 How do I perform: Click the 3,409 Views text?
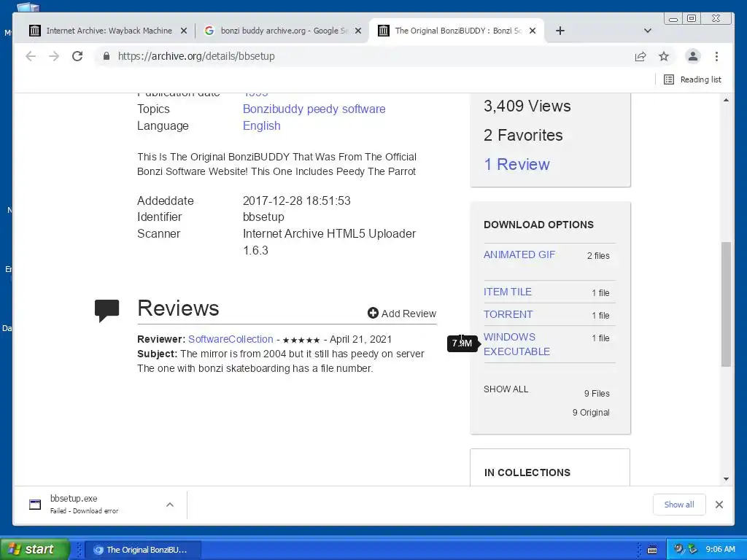[527, 106]
